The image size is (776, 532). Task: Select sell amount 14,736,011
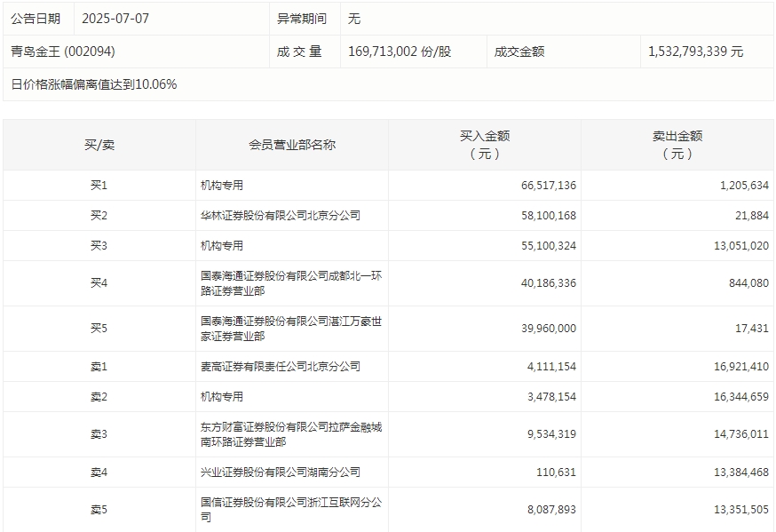741,434
